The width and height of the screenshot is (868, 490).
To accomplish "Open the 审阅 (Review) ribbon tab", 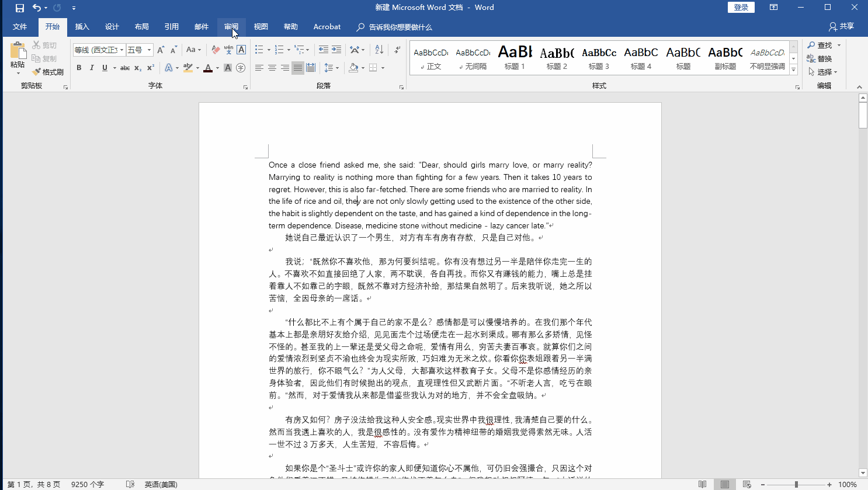I will (x=231, y=27).
